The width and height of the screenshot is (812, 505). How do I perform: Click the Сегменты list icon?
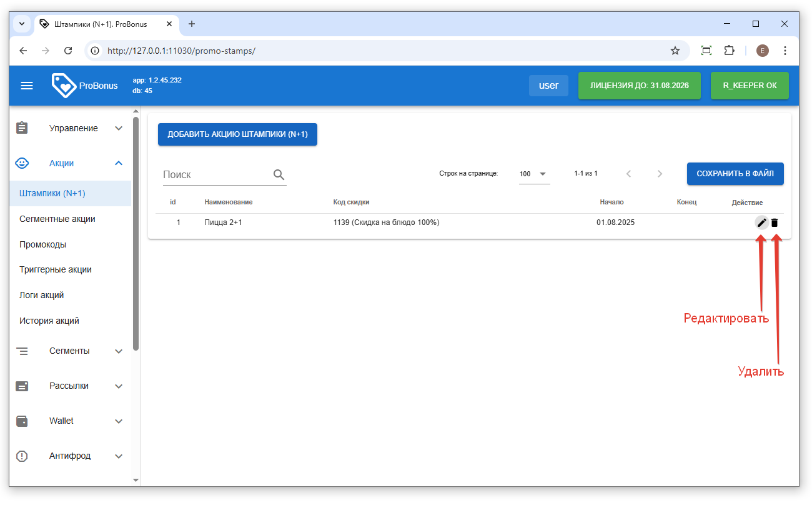(x=22, y=351)
